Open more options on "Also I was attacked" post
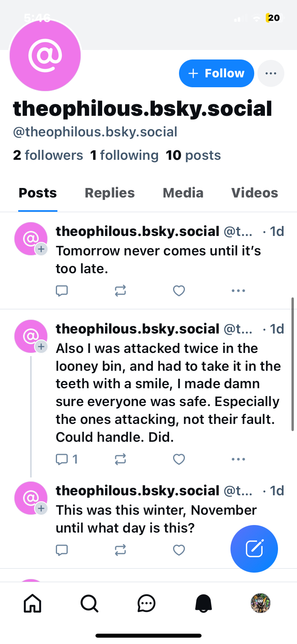The height and width of the screenshot is (644, 297). click(238, 459)
